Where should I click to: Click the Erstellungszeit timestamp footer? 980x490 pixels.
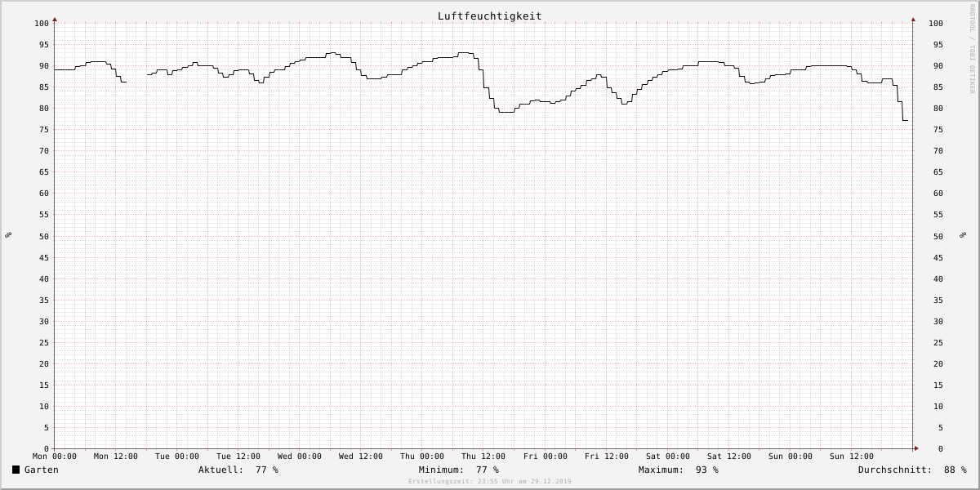490,482
